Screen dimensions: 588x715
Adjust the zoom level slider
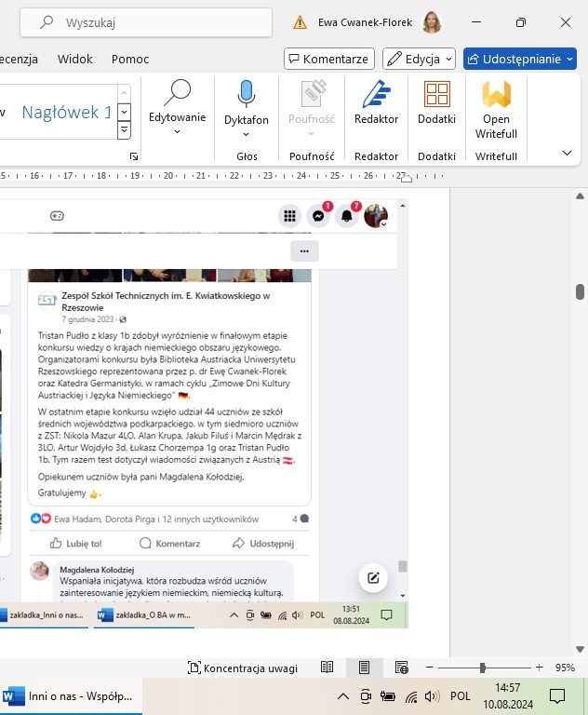pos(482,668)
